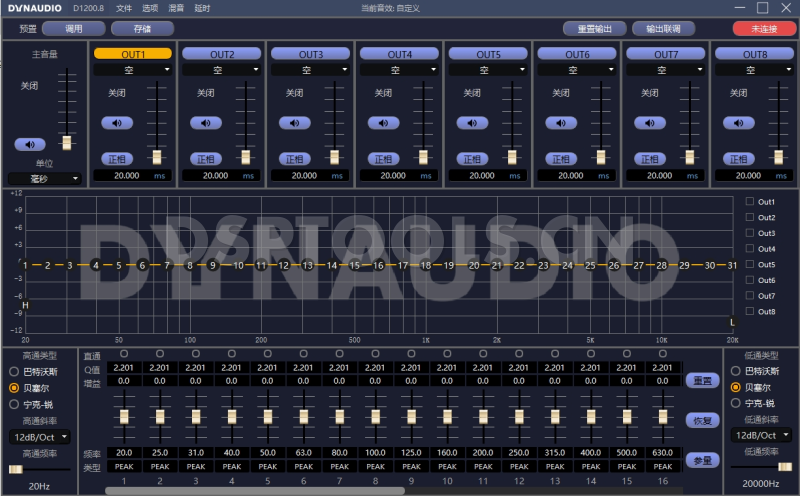The width and height of the screenshot is (800, 496).
Task: Toggle OUT5 phase 正相 button
Action: 472,159
